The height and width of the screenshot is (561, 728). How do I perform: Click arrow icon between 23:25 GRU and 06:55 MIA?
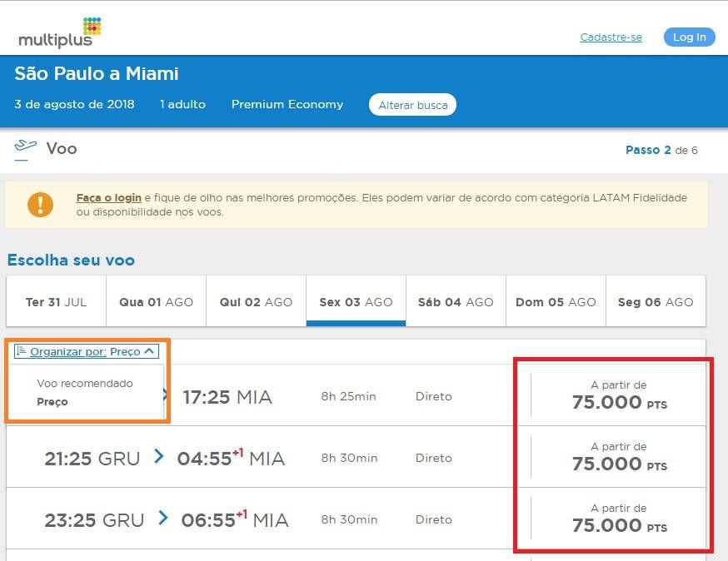[162, 518]
